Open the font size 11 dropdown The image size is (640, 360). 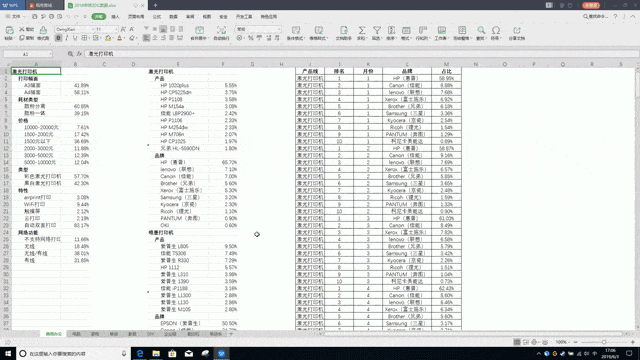(x=116, y=29)
